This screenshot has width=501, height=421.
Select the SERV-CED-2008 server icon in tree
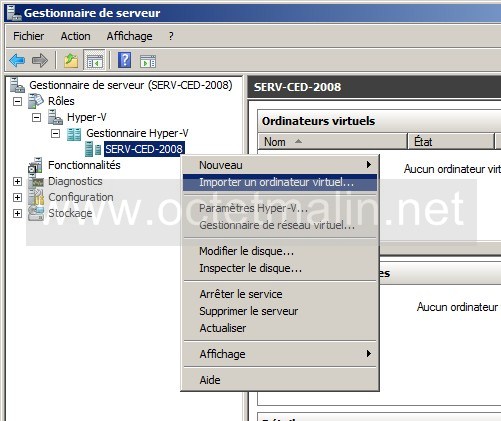click(x=93, y=149)
